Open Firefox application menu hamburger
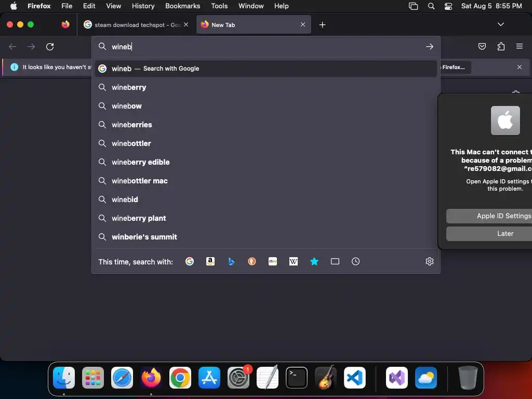Viewport: 532px width, 399px height. click(520, 46)
